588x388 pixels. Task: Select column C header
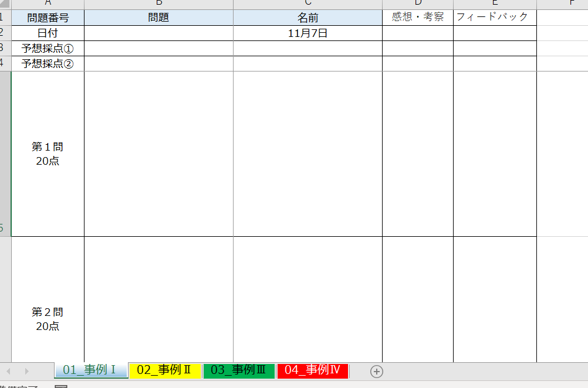307,4
